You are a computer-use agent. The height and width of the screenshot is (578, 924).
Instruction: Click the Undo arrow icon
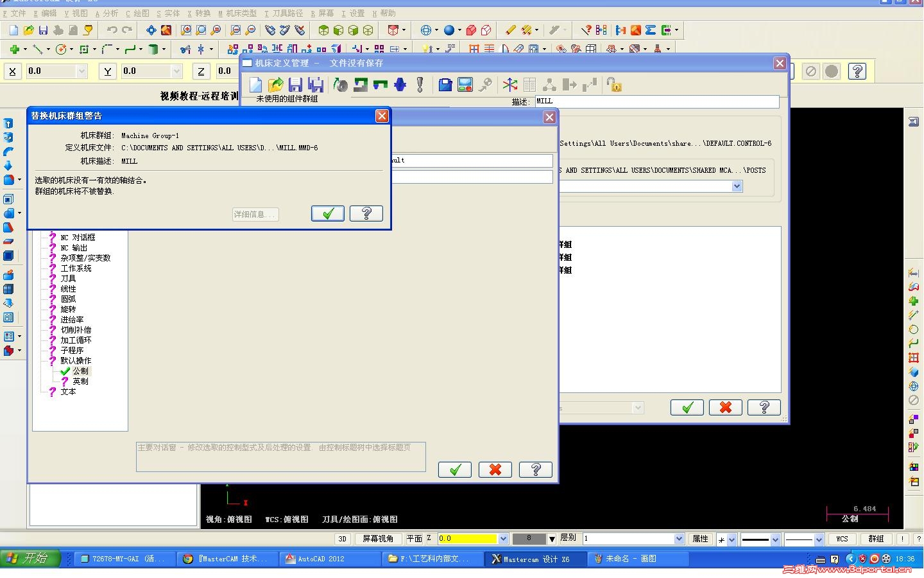tap(112, 30)
